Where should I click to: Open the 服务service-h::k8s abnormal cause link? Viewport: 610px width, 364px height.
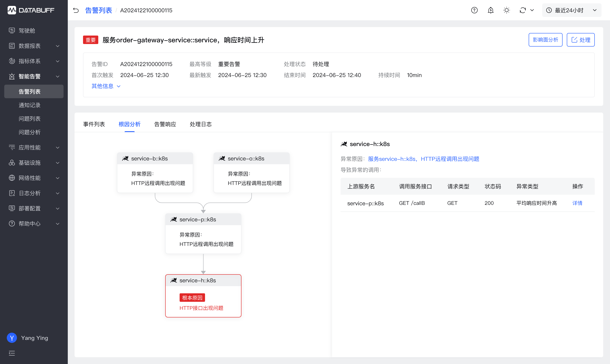423,159
